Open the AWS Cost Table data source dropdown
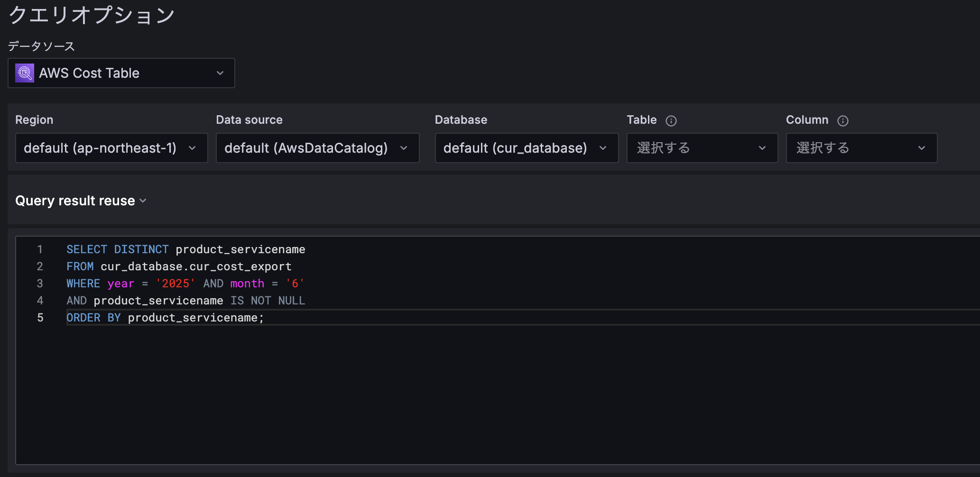980x477 pixels. coord(121,73)
